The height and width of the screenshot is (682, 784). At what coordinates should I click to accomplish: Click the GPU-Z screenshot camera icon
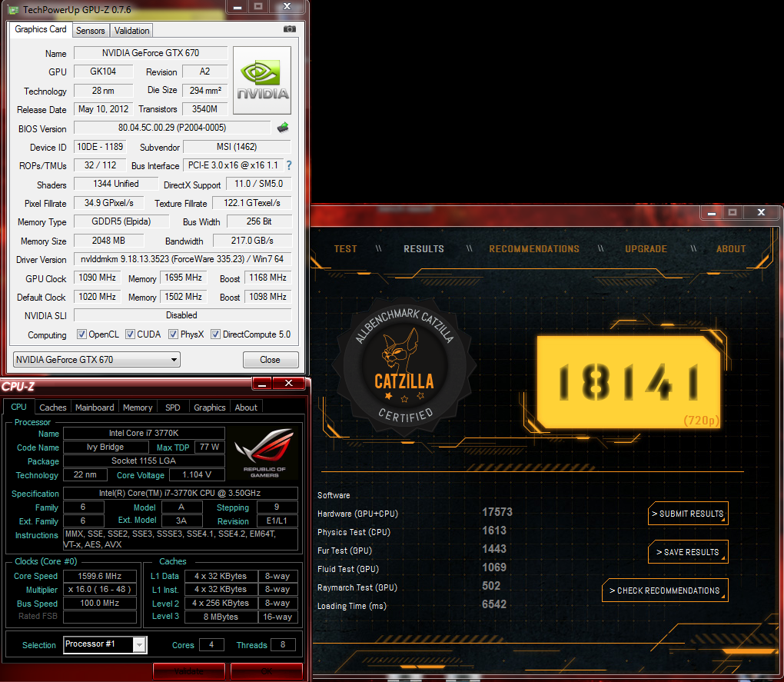(290, 29)
